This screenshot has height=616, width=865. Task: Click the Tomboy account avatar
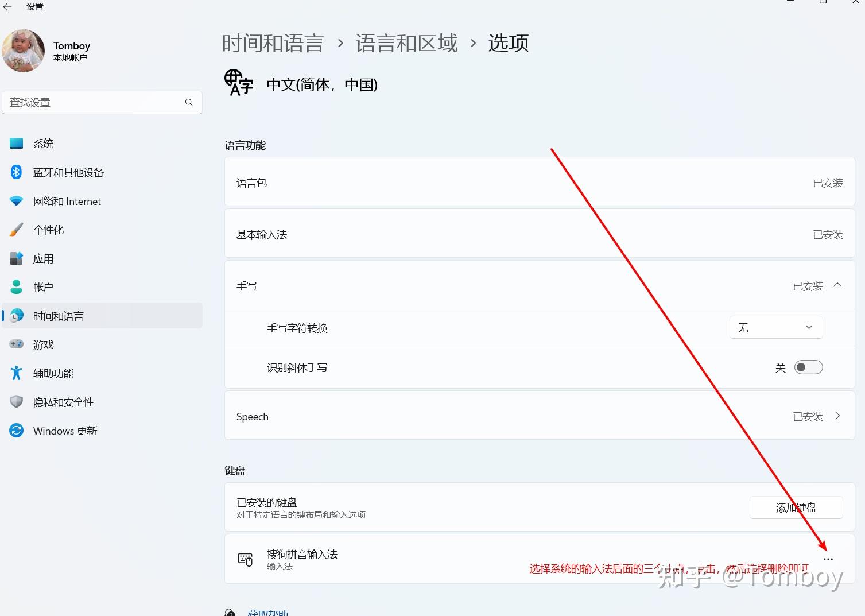pyautogui.click(x=23, y=51)
